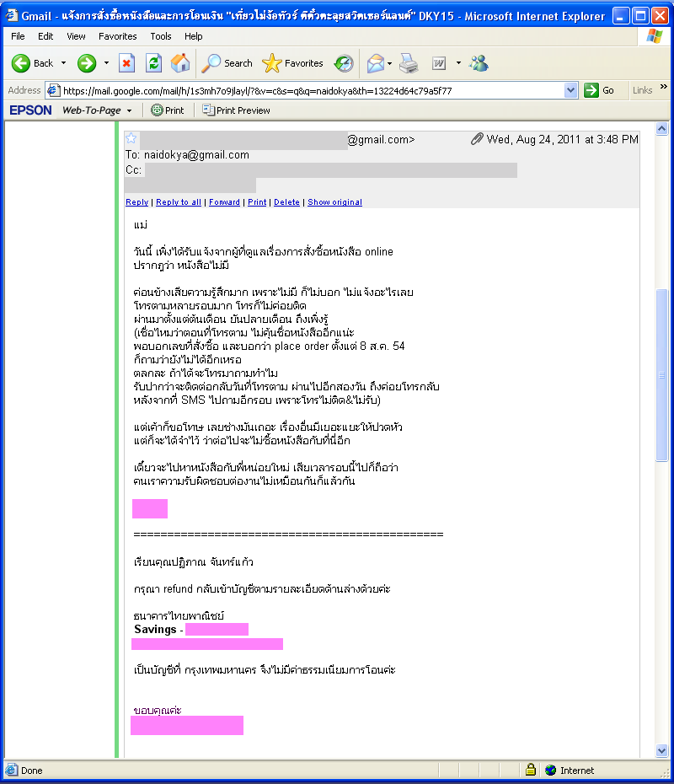The image size is (674, 784).
Task: Click the Mail envelope icon
Action: coord(375,63)
